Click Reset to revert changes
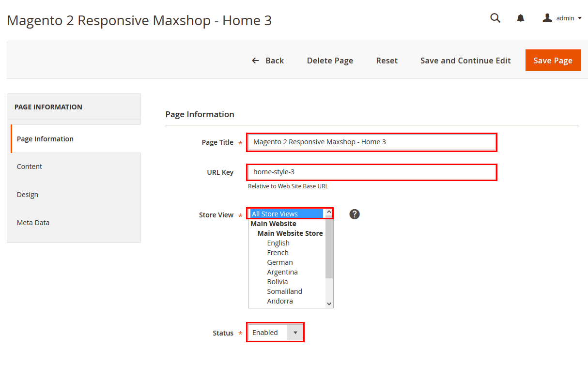 point(387,61)
